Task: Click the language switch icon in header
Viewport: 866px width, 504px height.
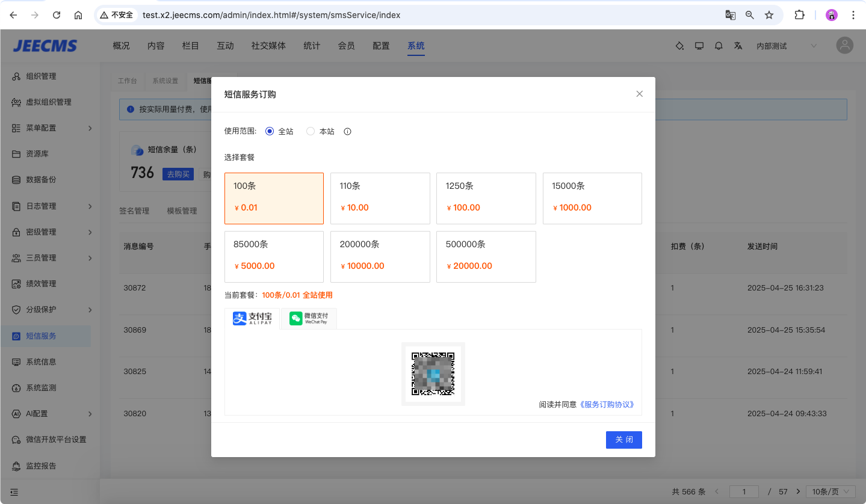Action: 738,46
